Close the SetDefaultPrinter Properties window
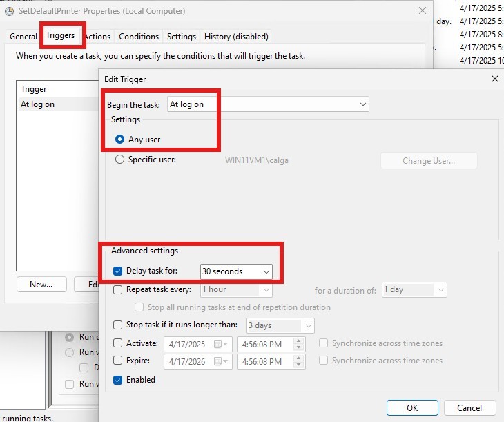The width and height of the screenshot is (504, 422). (x=423, y=11)
